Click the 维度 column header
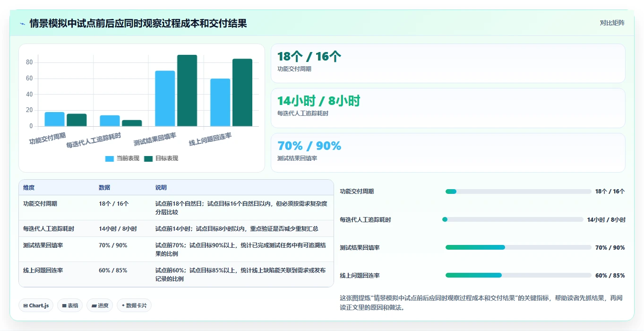Screen dimensions: 644x331 click(x=29, y=188)
